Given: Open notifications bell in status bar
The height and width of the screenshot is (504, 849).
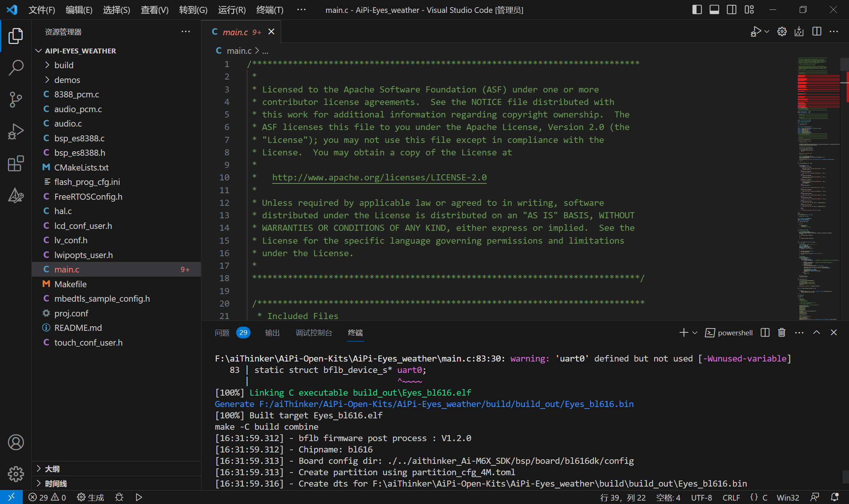Looking at the screenshot, I should [835, 497].
